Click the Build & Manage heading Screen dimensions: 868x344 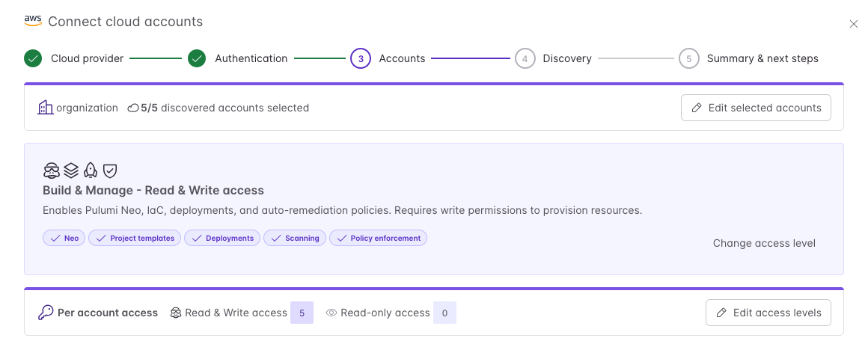[x=153, y=190]
